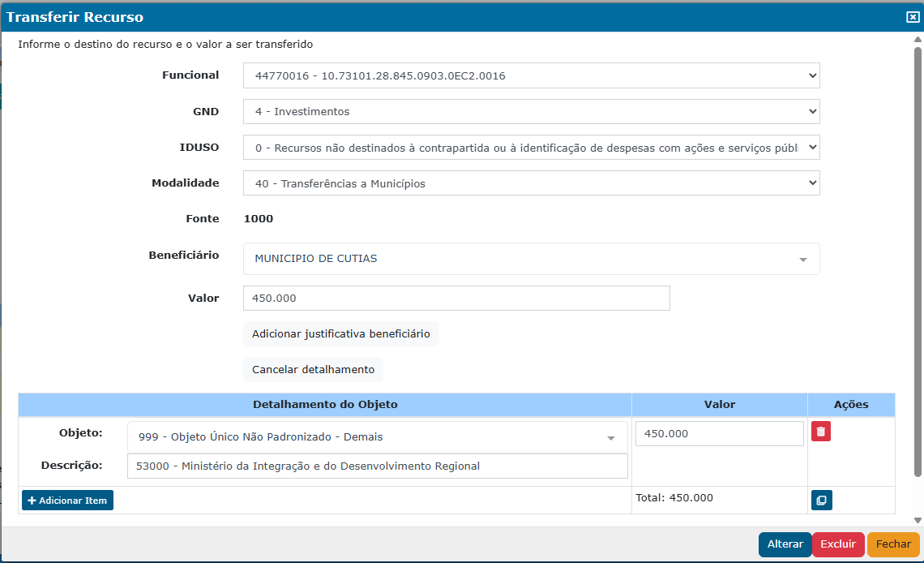Screen dimensions: 924x563
Task: Click the main Valor input field
Action: pos(456,299)
